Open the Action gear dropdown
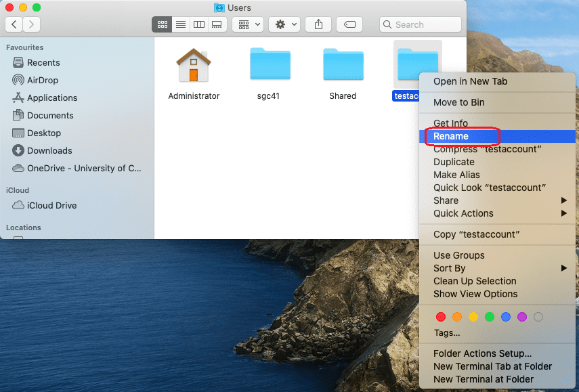The height and width of the screenshot is (392, 579). click(x=284, y=24)
